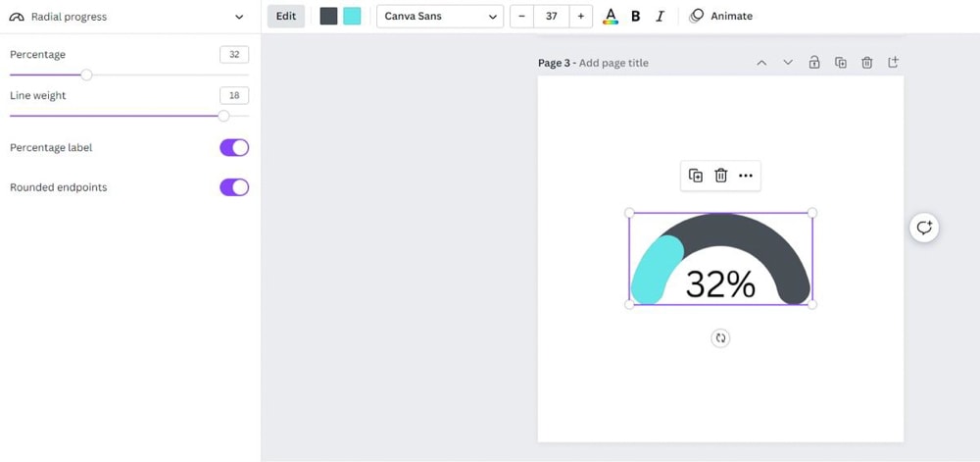Decrease font size with minus button
This screenshot has height=462, width=980.
[x=522, y=17]
